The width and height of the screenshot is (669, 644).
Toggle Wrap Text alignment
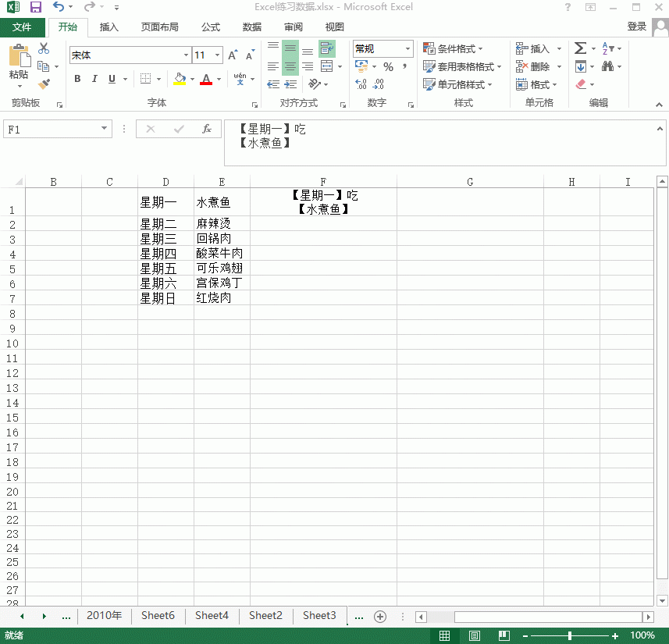tap(326, 48)
